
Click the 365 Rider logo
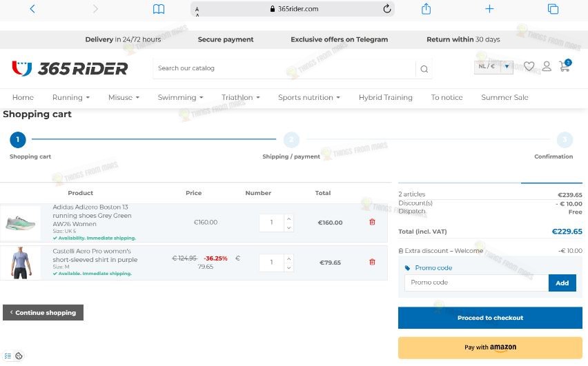coord(70,68)
